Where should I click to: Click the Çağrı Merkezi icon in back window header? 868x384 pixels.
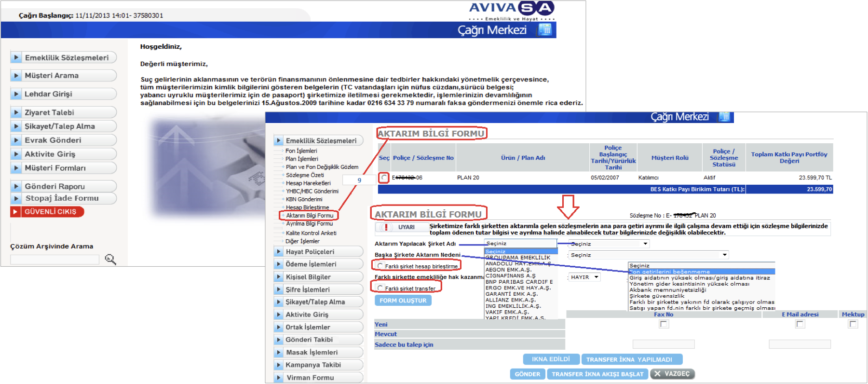click(x=544, y=29)
